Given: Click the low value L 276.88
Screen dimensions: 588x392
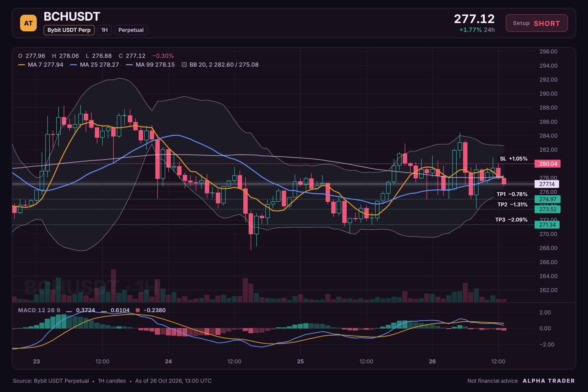Looking at the screenshot, I should (x=98, y=56).
